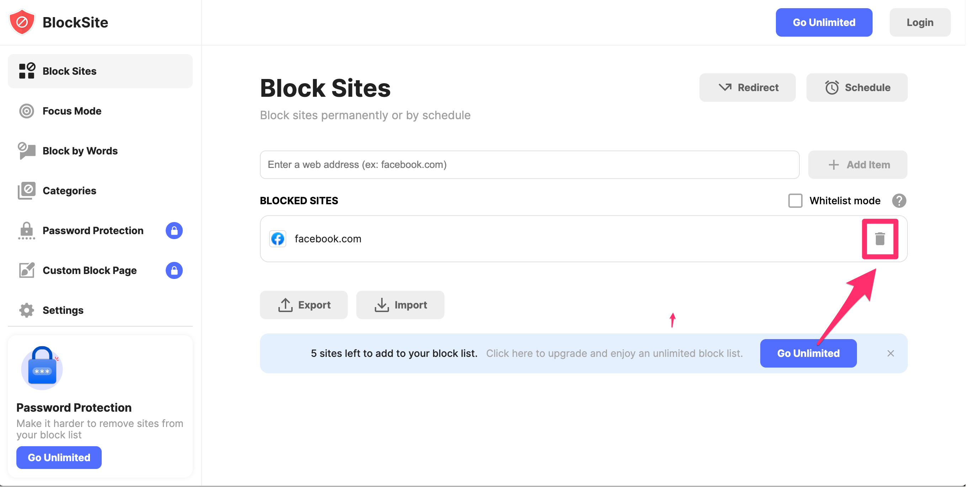This screenshot has width=980, height=501.
Task: Dismiss the sites-left banner with X
Action: pyautogui.click(x=891, y=353)
